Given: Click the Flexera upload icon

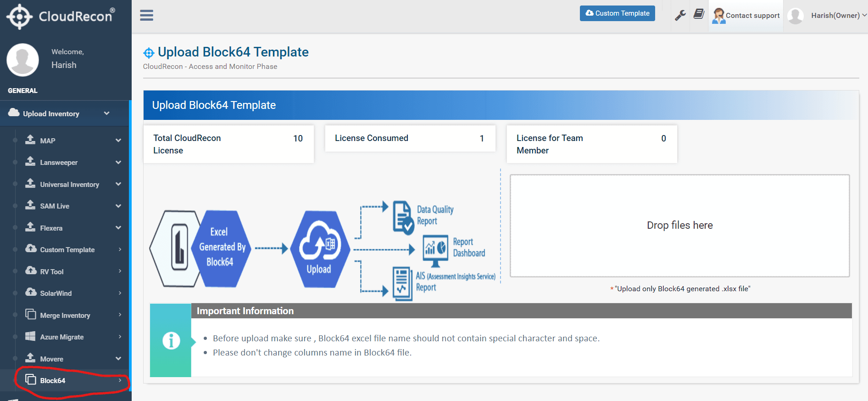Looking at the screenshot, I should coord(30,227).
